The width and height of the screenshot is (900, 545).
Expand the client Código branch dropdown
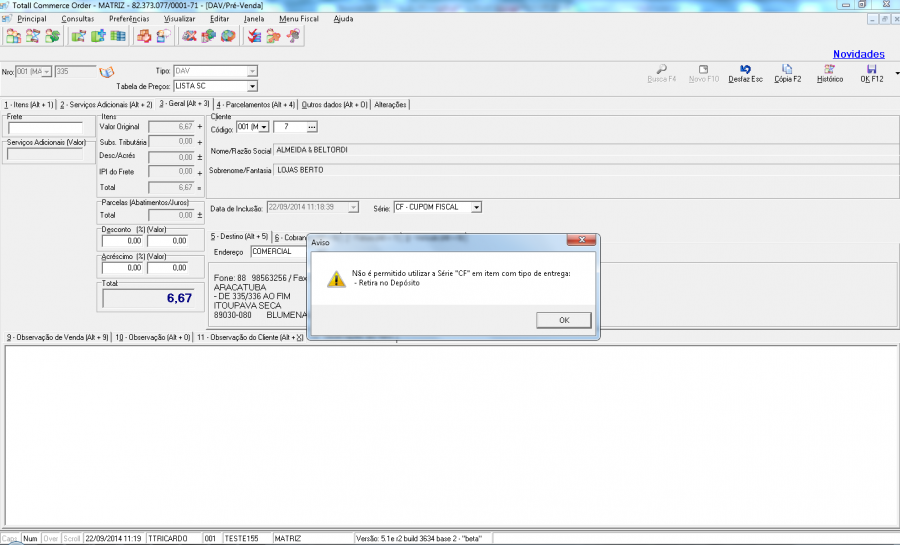pos(265,127)
